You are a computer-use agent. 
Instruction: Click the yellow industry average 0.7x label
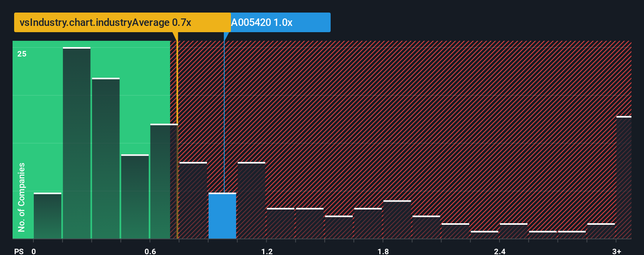(122, 22)
